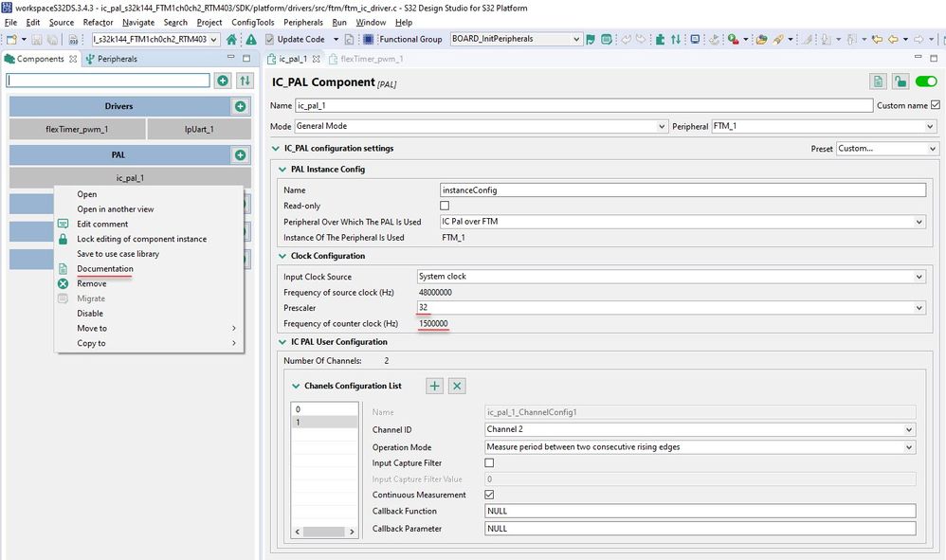The height and width of the screenshot is (560, 946).
Task: Add a new component with green plus
Action: point(223,81)
